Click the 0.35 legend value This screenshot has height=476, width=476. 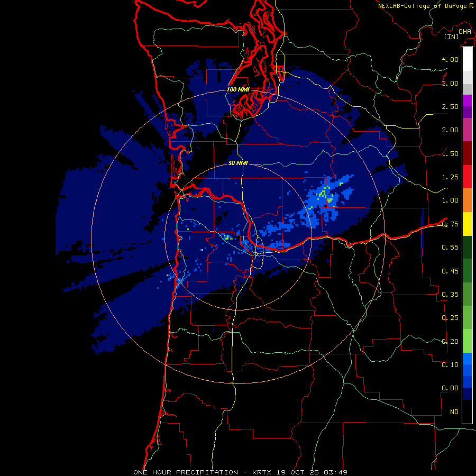pyautogui.click(x=450, y=295)
